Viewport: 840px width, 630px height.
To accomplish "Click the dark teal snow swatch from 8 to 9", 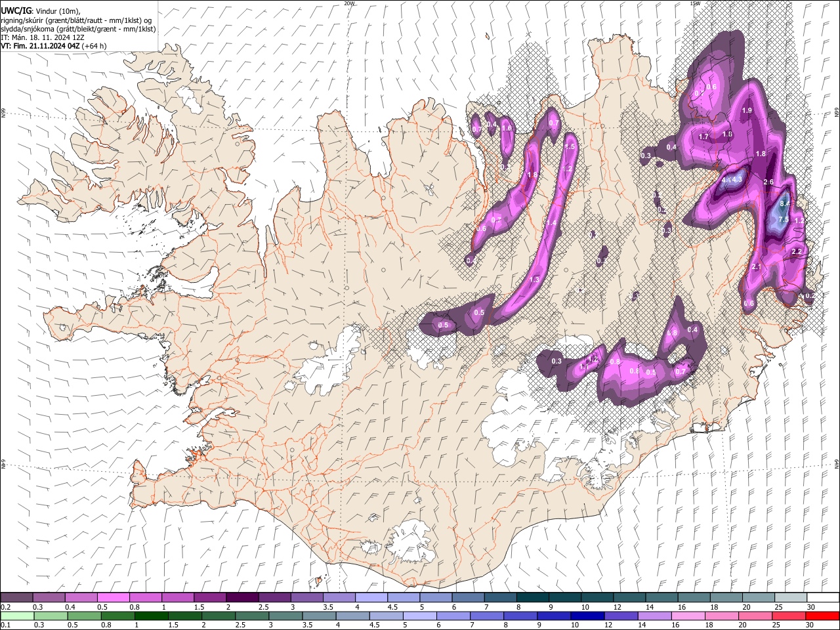I will click(533, 597).
